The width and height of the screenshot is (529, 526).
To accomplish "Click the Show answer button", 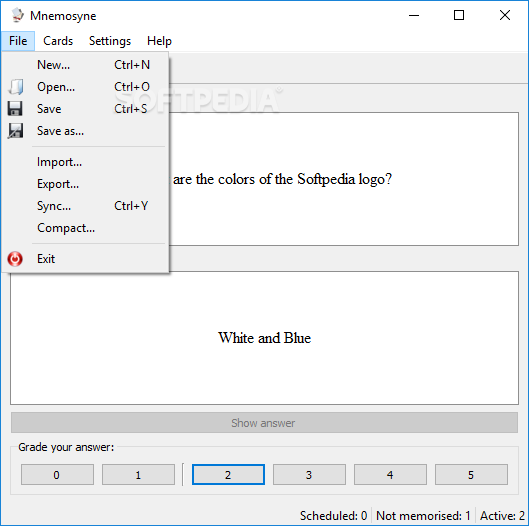I will (264, 423).
